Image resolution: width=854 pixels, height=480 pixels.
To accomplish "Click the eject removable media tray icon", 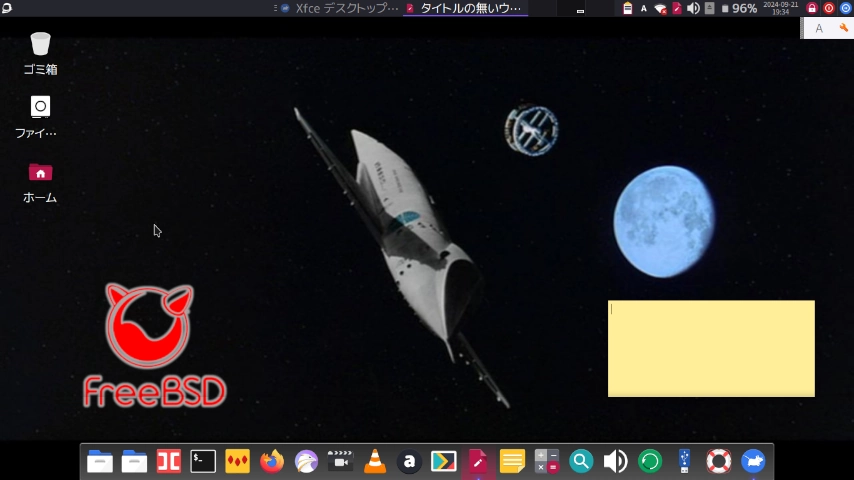I will point(709,8).
